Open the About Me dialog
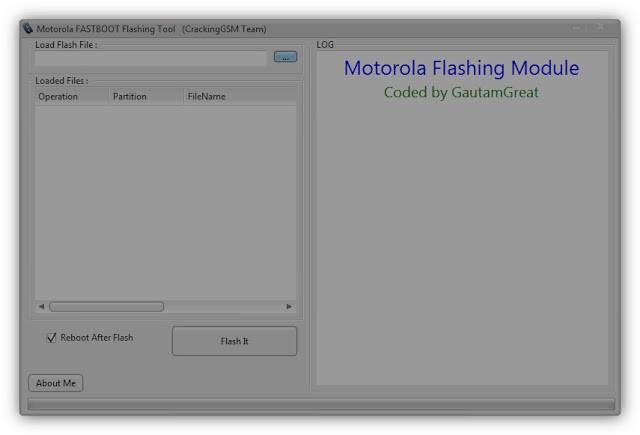 [x=56, y=383]
